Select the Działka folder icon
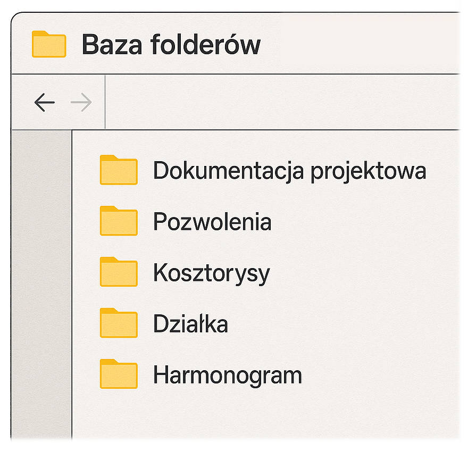The height and width of the screenshot is (451, 476). 119,323
